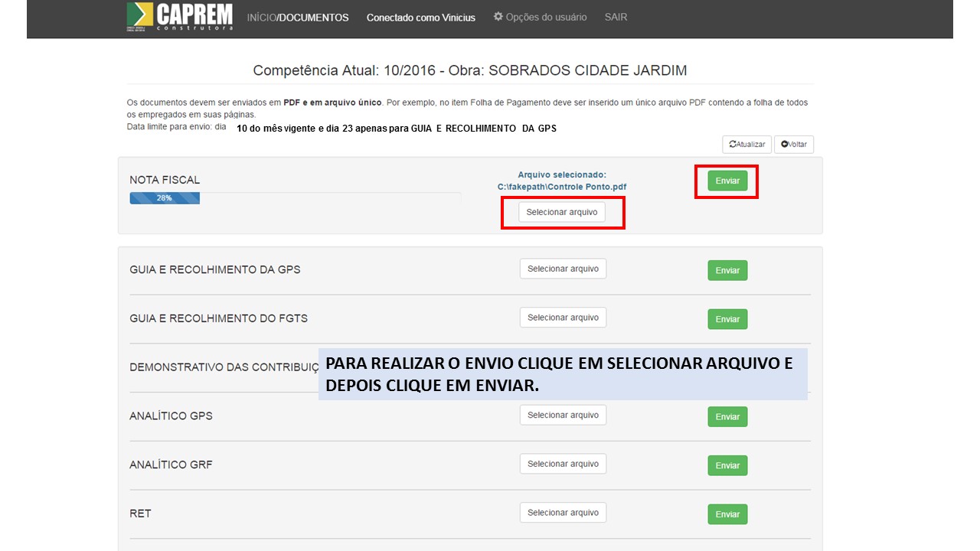Go to INÍCIO in the navigation bar
Screen dimensions: 980x551
[x=260, y=18]
